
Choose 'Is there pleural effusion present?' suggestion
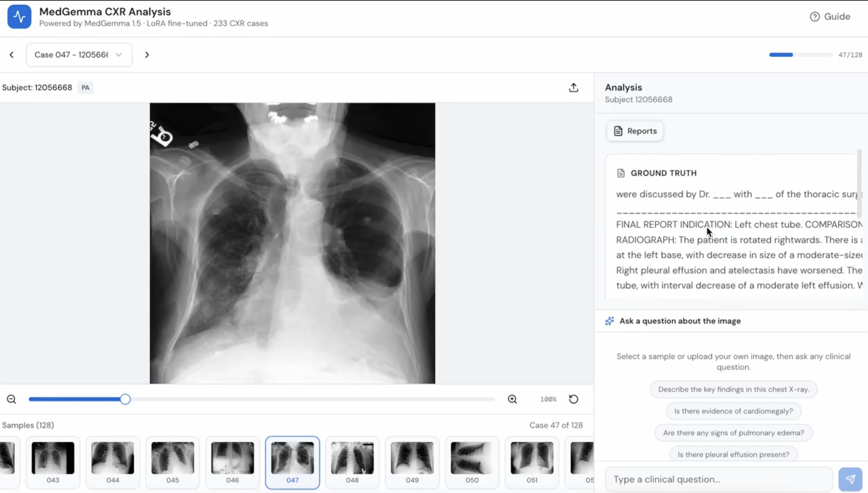pos(733,454)
